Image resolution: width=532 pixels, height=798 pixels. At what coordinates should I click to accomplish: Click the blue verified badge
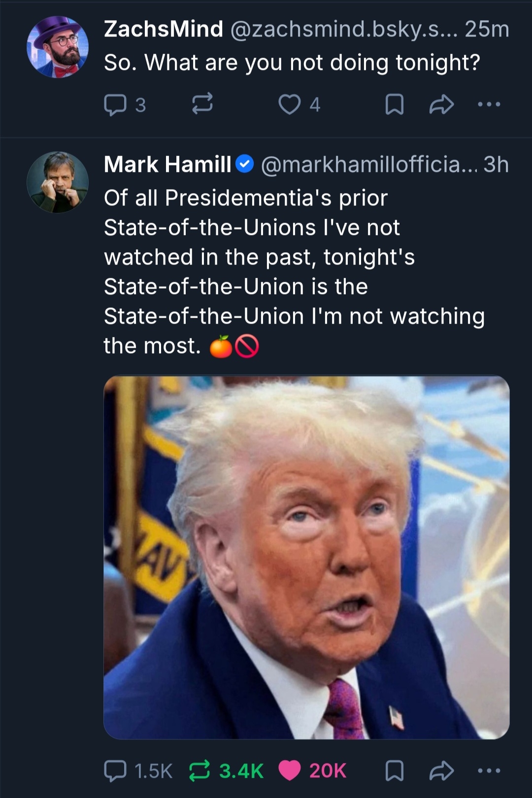pyautogui.click(x=245, y=164)
